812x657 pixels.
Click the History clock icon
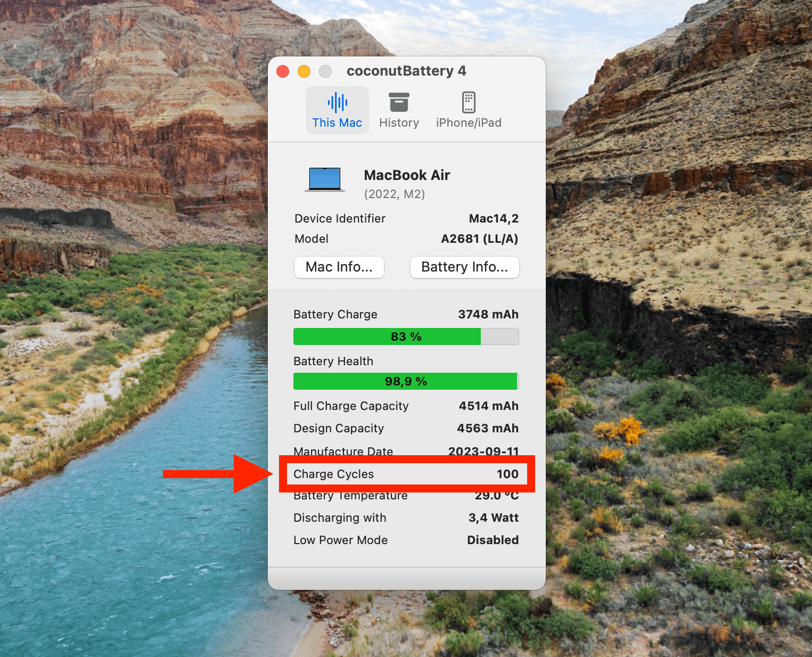[x=398, y=101]
